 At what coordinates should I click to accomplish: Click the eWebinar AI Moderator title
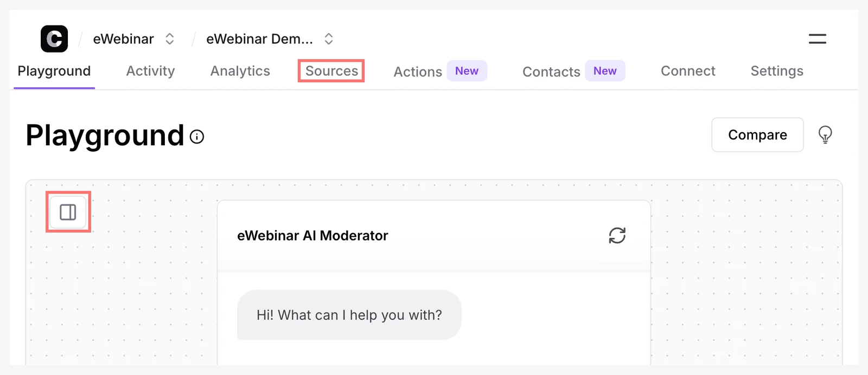click(x=312, y=236)
